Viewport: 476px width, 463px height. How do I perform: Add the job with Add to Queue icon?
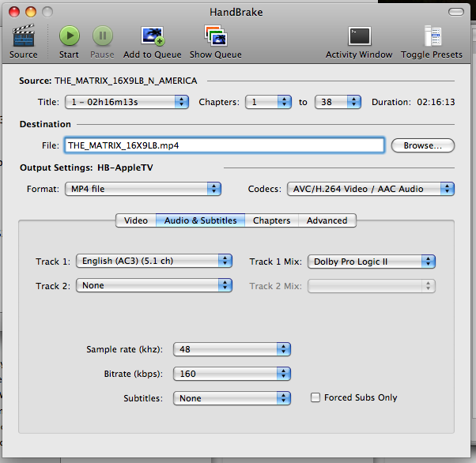point(153,36)
